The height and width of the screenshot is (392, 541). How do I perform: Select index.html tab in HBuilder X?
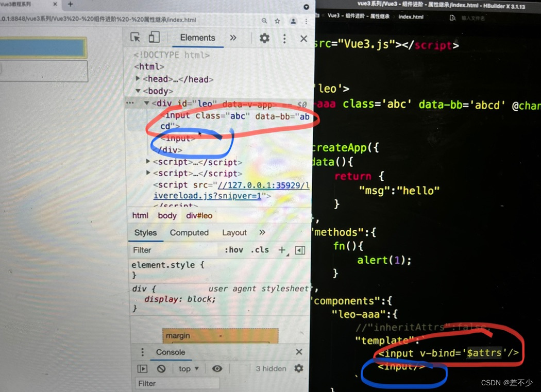pyautogui.click(x=411, y=16)
